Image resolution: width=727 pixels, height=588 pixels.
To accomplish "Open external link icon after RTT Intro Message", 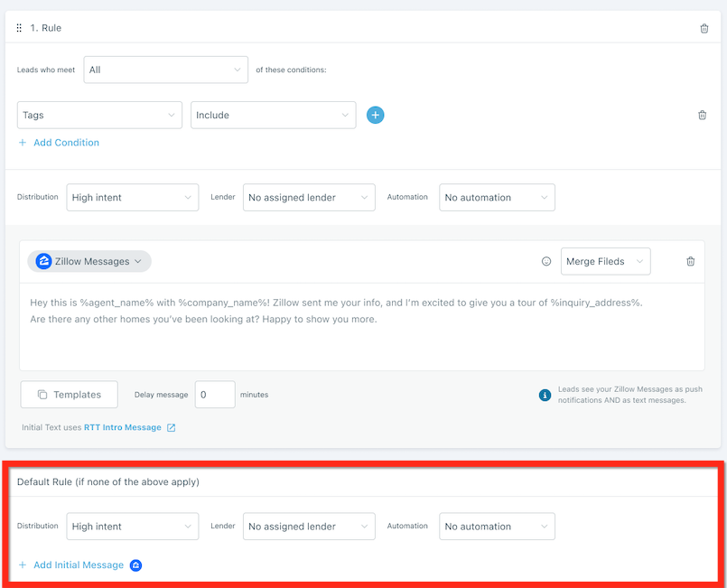I will point(172,428).
